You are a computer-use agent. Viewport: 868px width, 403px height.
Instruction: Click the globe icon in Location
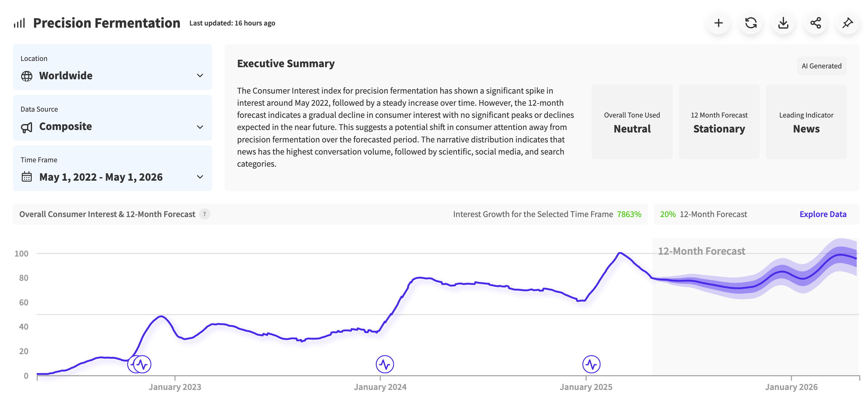(x=27, y=76)
